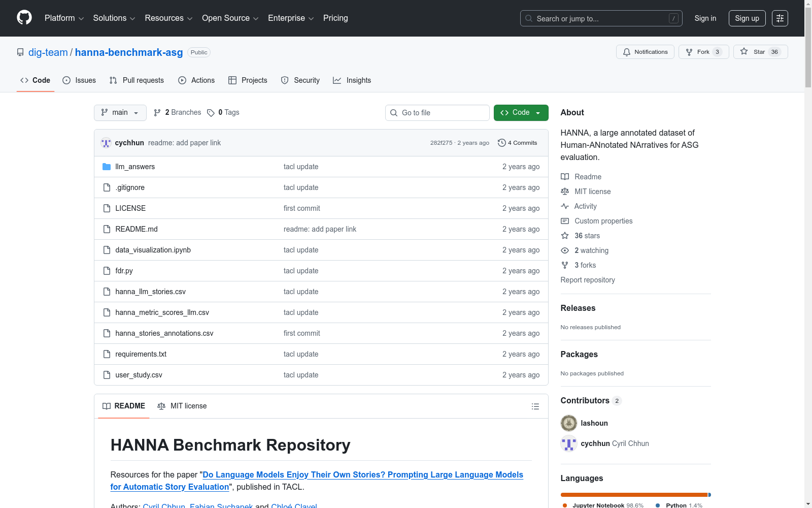The image size is (812, 508).
Task: Star the repository with the Star button
Action: click(x=760, y=52)
